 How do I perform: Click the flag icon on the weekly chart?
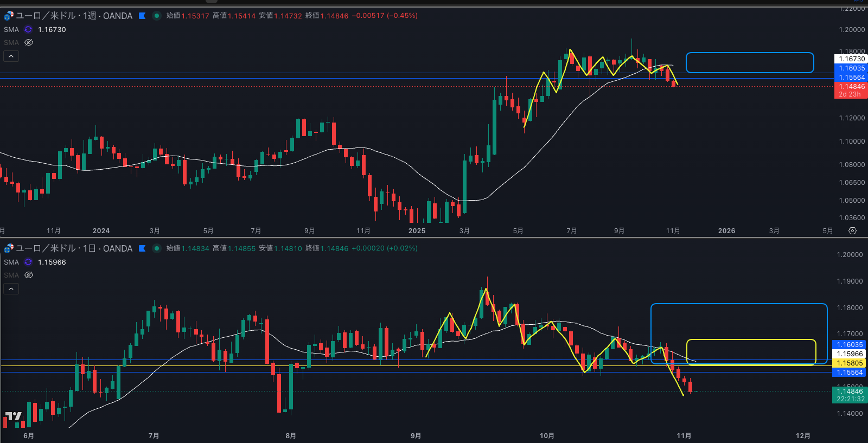pos(142,16)
